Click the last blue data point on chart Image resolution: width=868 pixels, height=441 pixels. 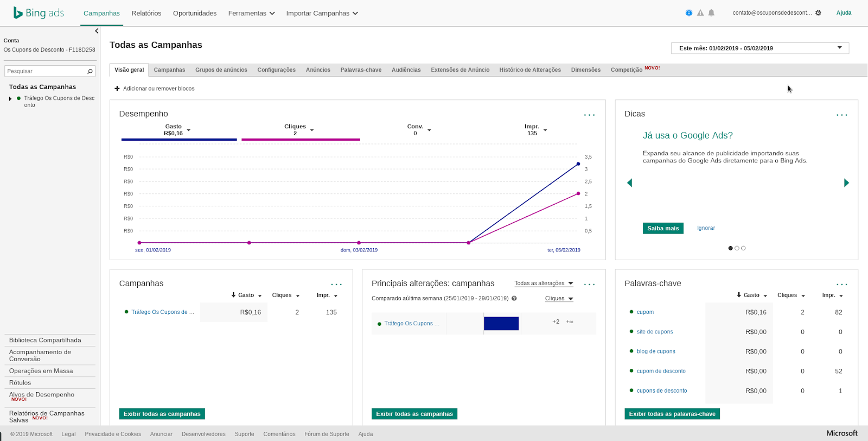click(578, 163)
